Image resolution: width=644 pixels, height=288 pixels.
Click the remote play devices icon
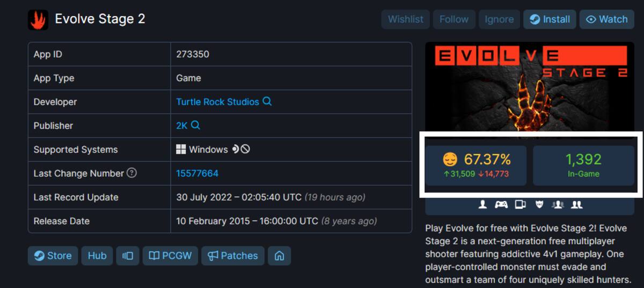tap(520, 204)
